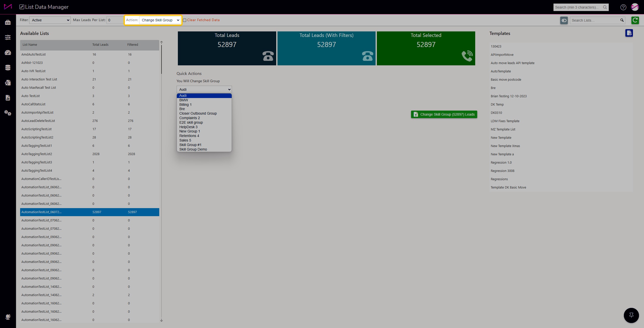Viewport: 644px width, 328px height.
Task: Select the AmdAutoTestList row
Action: coord(90,55)
